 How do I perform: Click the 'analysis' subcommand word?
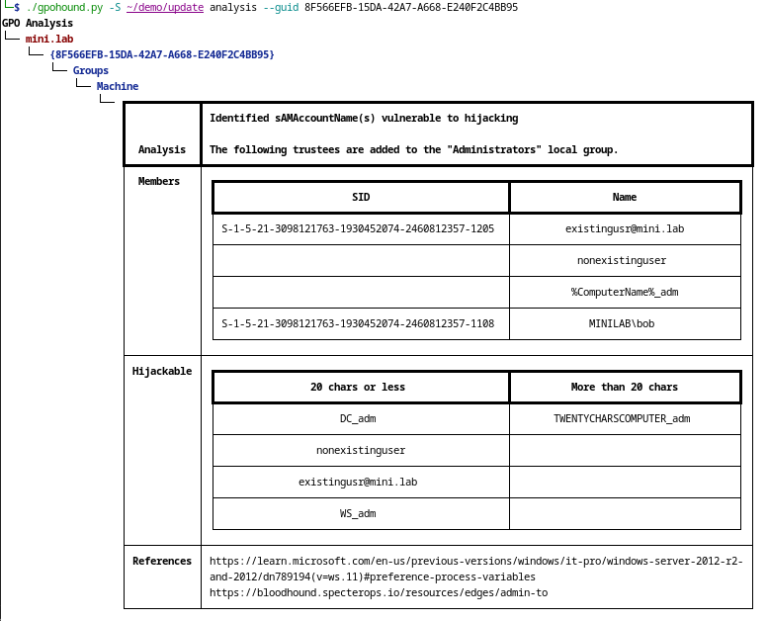click(x=233, y=7)
